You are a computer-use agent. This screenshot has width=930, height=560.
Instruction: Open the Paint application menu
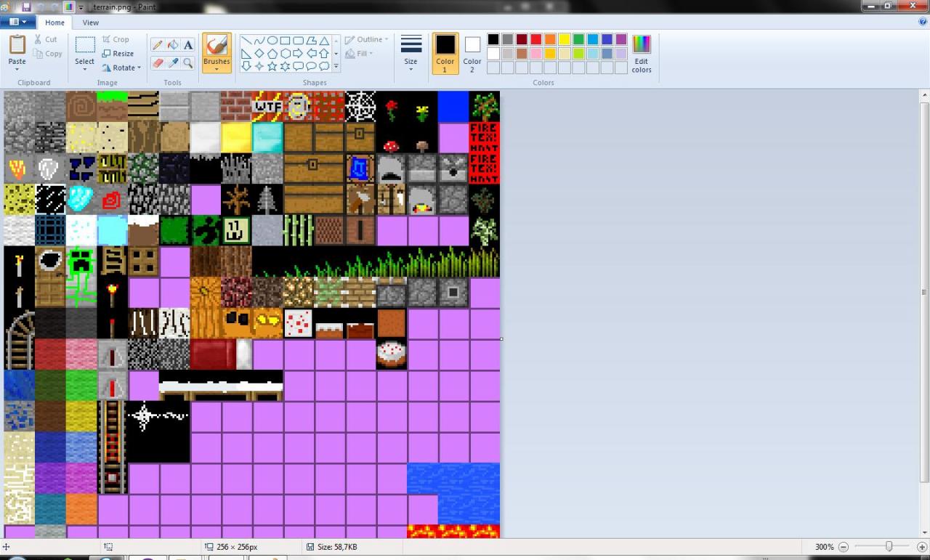point(18,21)
